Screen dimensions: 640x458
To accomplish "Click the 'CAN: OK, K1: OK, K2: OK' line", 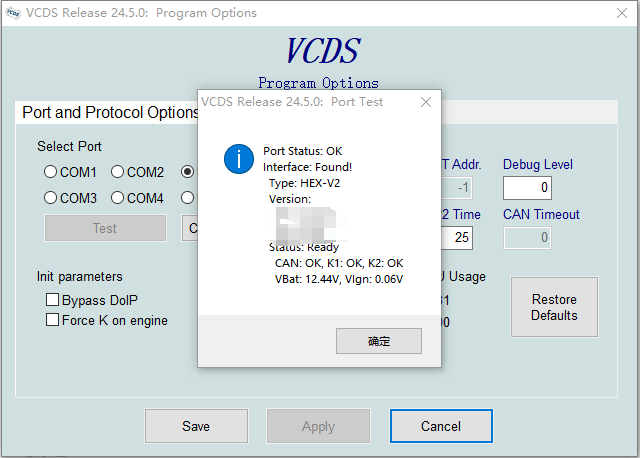I will [339, 263].
